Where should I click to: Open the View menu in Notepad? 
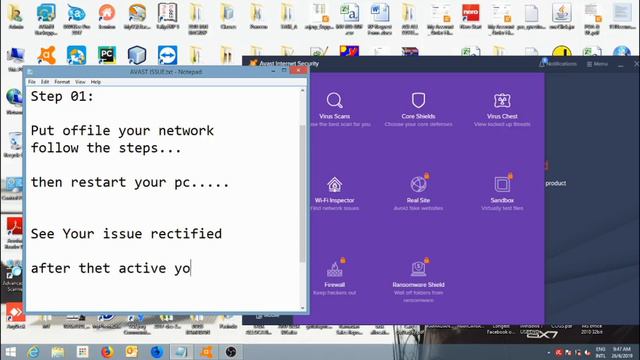80,82
